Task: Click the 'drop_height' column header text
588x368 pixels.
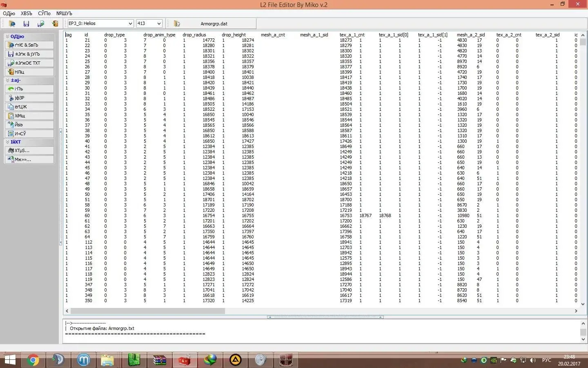Action: click(234, 35)
